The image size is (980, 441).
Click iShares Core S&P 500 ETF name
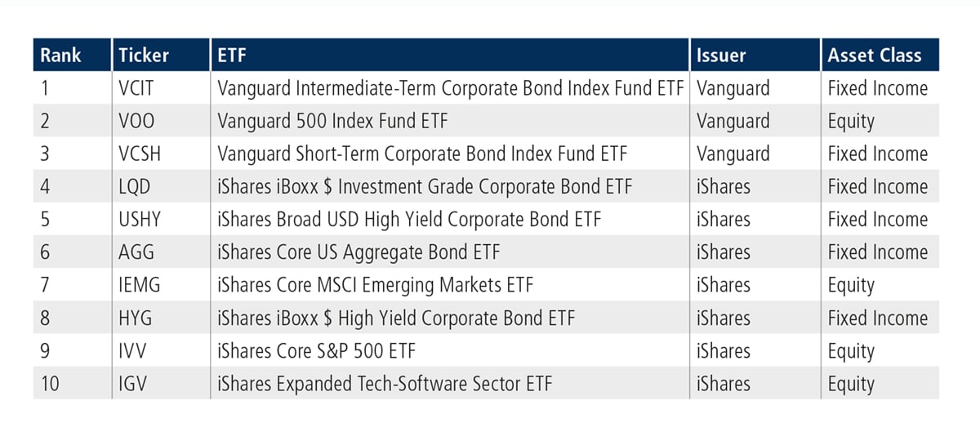(x=316, y=350)
